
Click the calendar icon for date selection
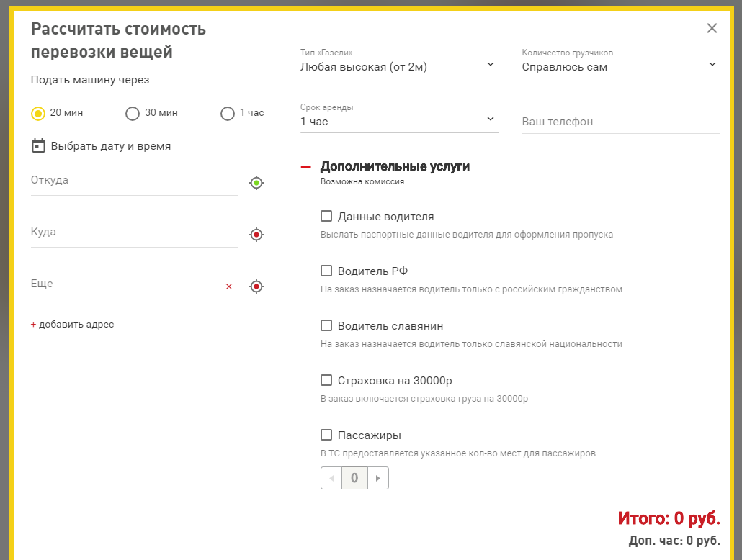(x=38, y=146)
